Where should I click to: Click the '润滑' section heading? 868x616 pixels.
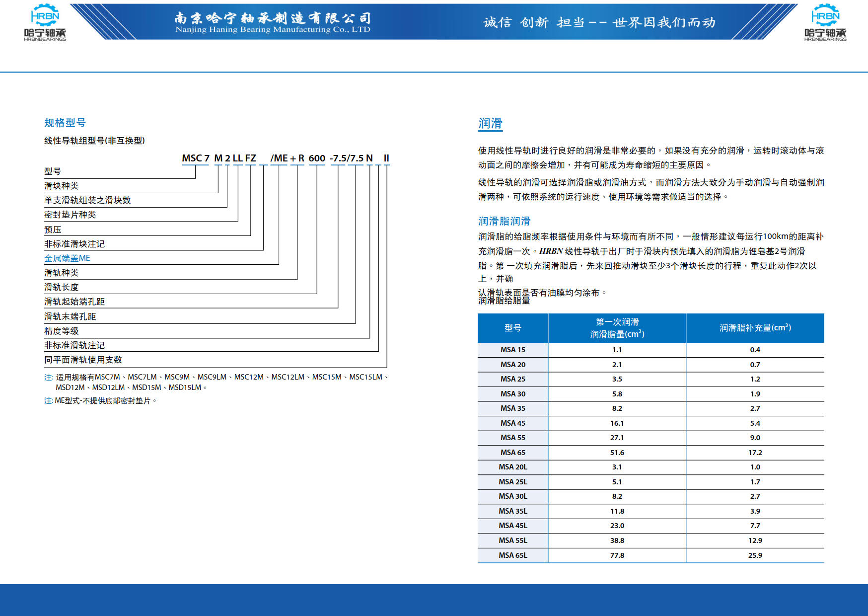click(x=491, y=123)
